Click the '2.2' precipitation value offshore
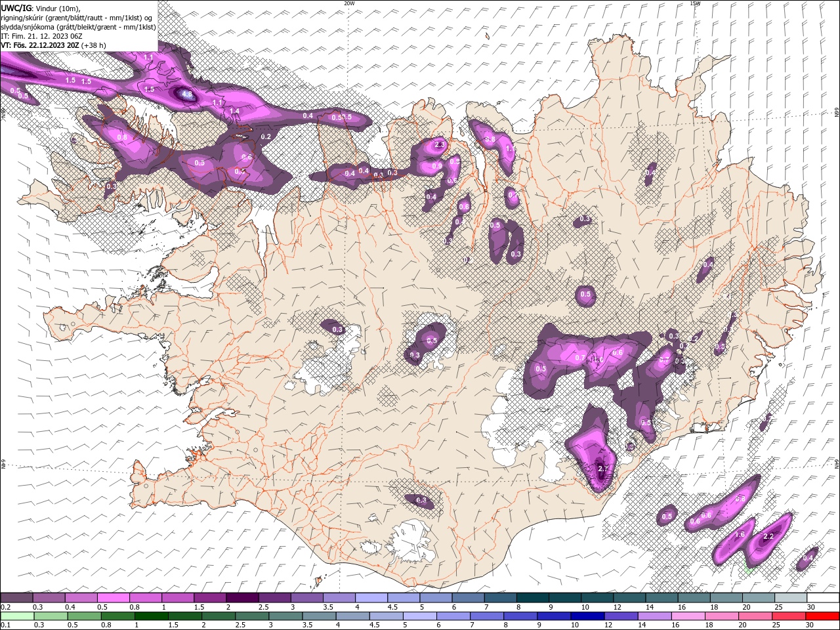This screenshot has width=840, height=630. 770,536
